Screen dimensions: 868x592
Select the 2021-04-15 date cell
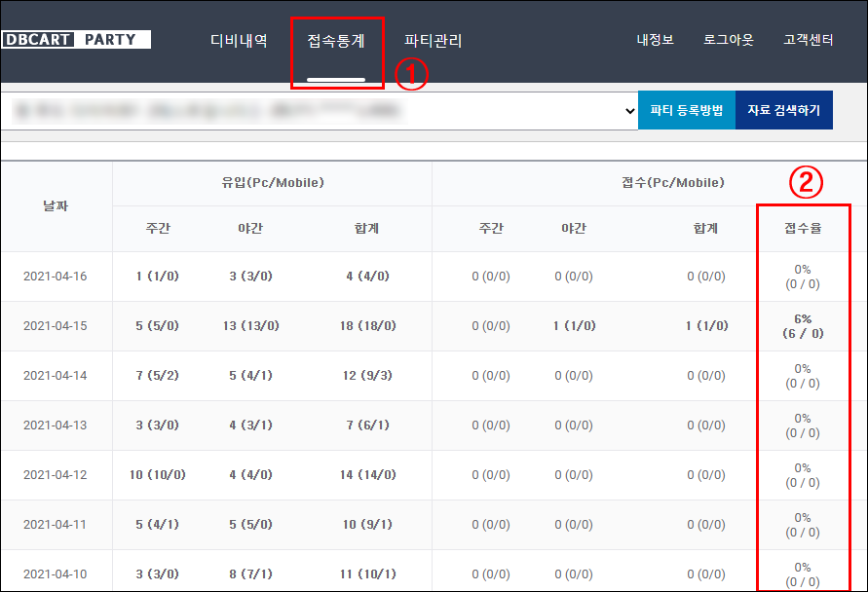56,326
